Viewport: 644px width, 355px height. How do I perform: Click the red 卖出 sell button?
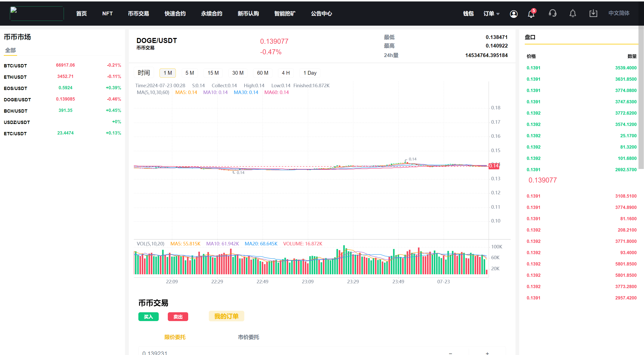[178, 317]
